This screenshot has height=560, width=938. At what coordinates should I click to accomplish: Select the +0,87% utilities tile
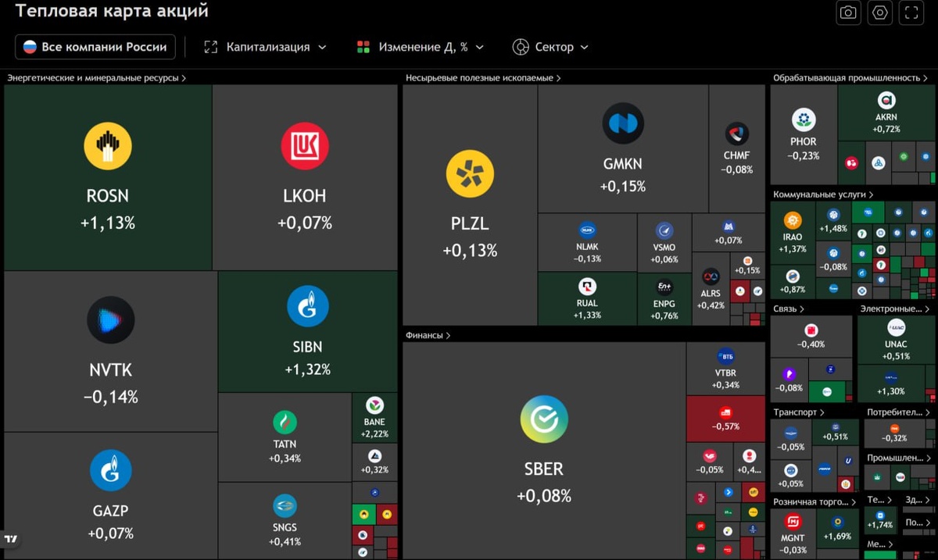pos(793,282)
